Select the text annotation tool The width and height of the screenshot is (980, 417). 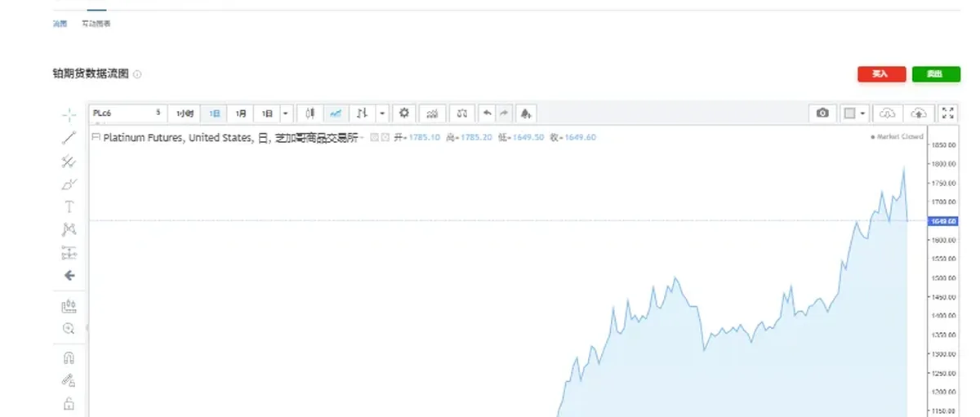[69, 206]
